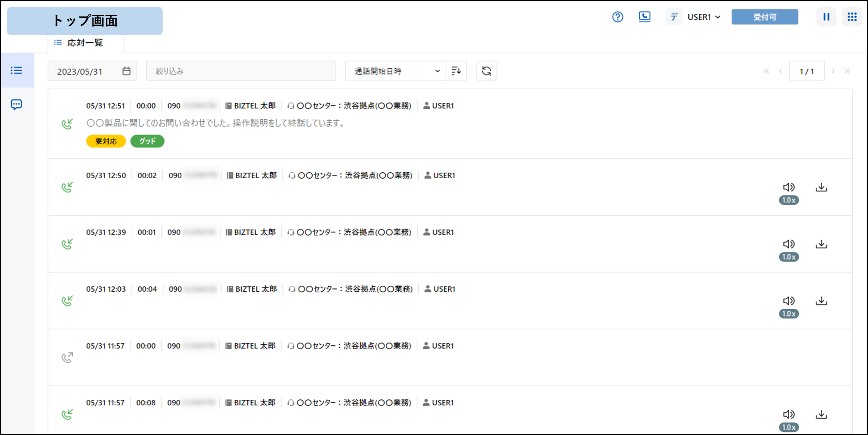
Task: Open the calendar date picker icon
Action: pyautogui.click(x=126, y=71)
